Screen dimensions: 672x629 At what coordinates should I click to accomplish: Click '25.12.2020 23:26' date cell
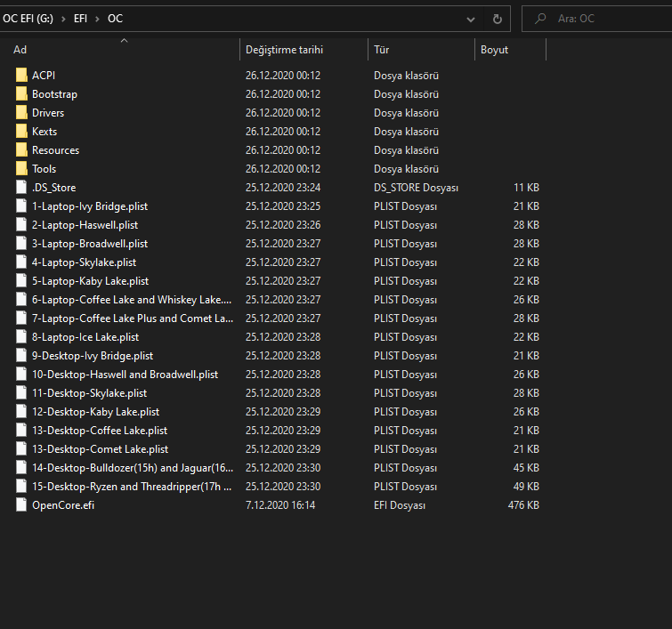click(283, 225)
